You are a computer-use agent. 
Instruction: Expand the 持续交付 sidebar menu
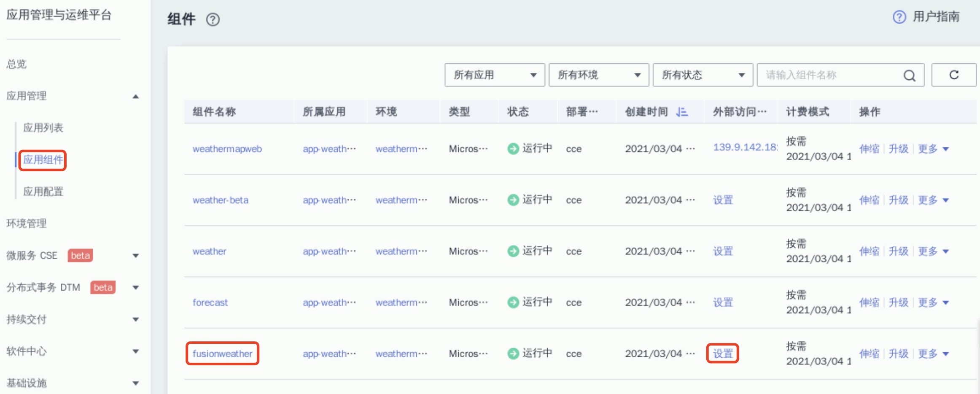[135, 320]
